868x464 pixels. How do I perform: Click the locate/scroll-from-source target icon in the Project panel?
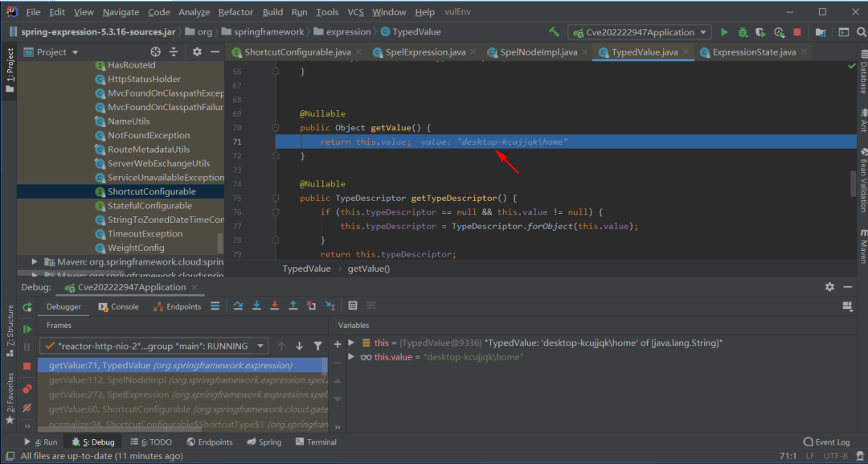point(156,52)
